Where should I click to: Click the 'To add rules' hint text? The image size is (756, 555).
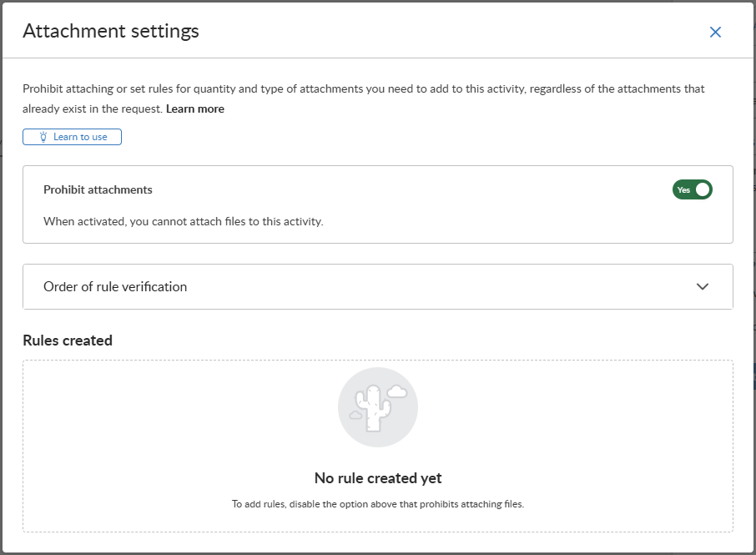[377, 504]
